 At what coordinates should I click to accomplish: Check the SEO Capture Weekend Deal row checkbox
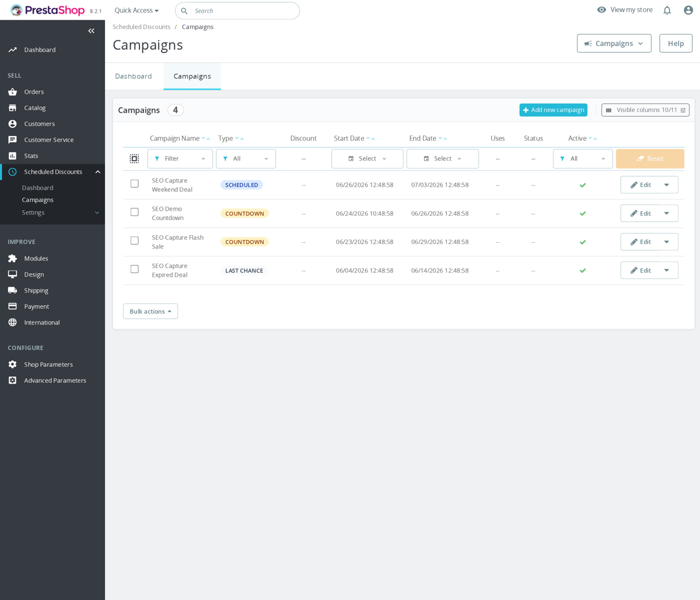pos(134,184)
